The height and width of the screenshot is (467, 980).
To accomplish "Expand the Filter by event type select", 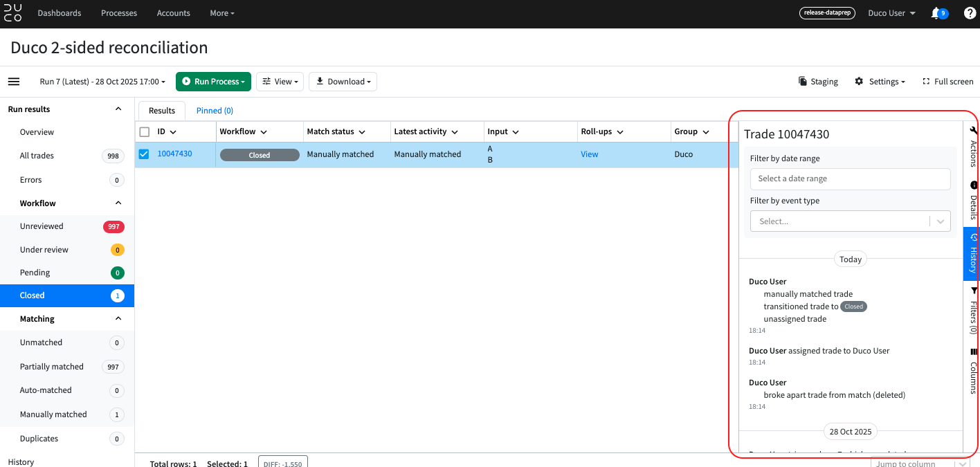I will [850, 221].
